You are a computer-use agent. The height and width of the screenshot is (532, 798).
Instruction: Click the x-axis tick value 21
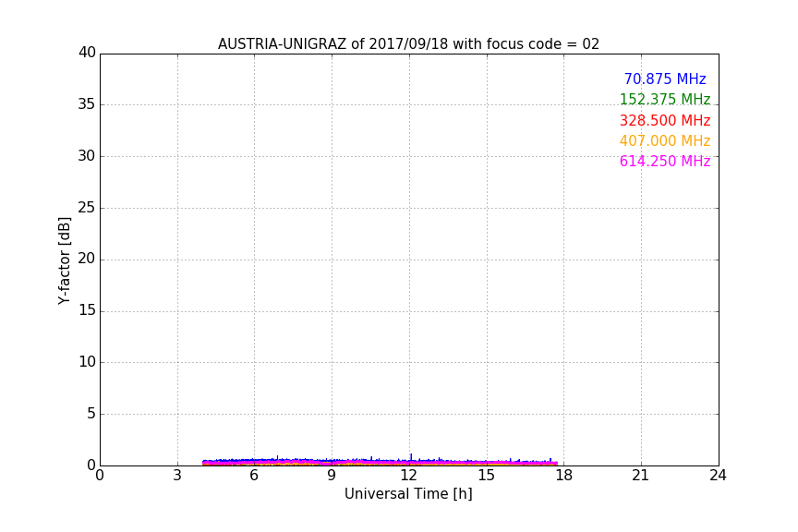tap(641, 476)
